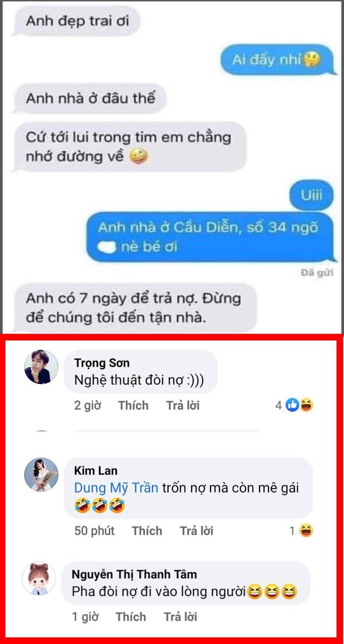The width and height of the screenshot is (344, 644).
Task: Like Trọng Sơn's comment with Thích
Action: [133, 405]
